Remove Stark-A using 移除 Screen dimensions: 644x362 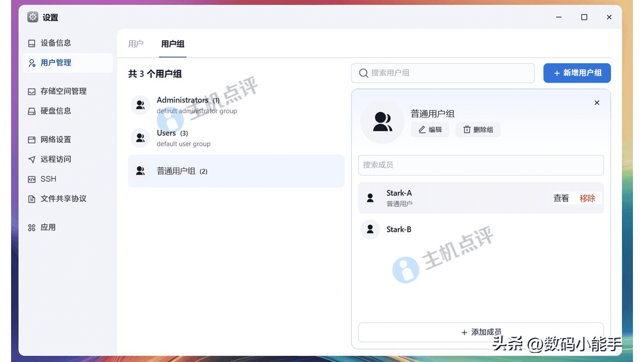pyautogui.click(x=587, y=198)
